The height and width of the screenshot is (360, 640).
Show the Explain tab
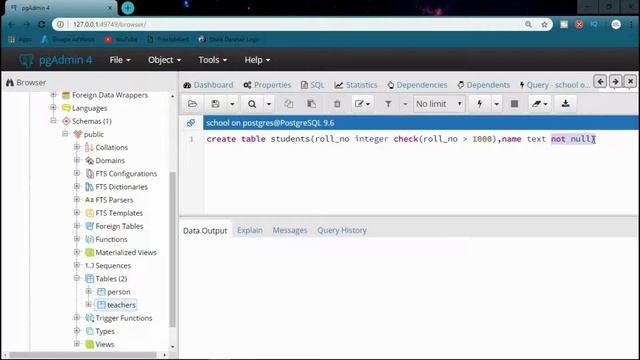pyautogui.click(x=250, y=230)
